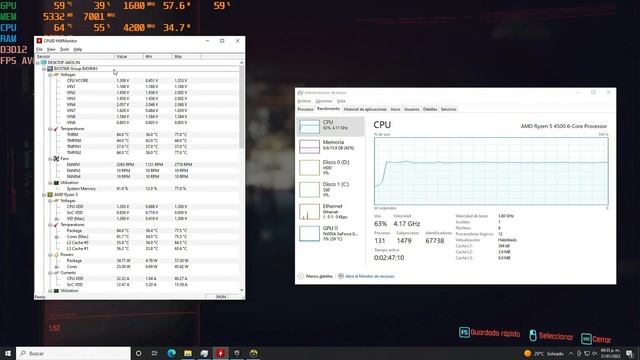Click the resource monitor icon in Task Manager
This screenshot has width=640, height=360.
pos(341,276)
